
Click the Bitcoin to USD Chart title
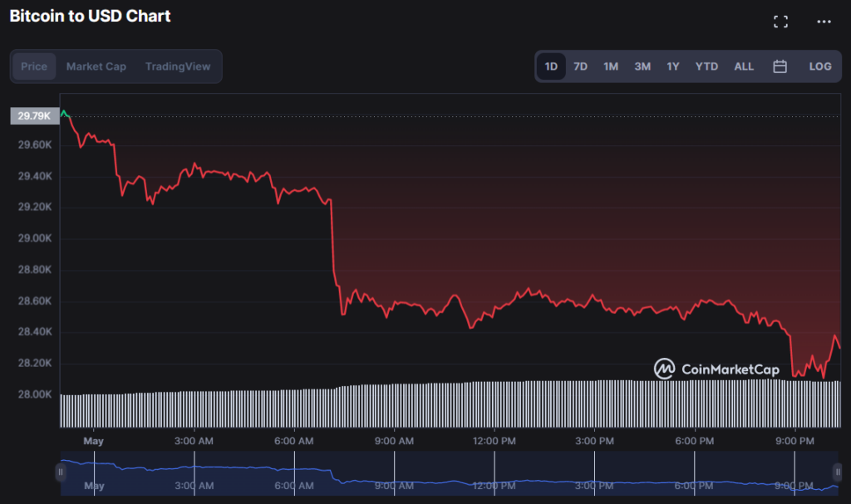(x=89, y=16)
